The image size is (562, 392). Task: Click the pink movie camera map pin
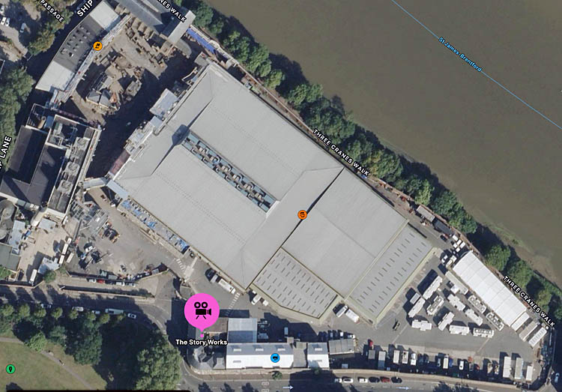pos(202,311)
